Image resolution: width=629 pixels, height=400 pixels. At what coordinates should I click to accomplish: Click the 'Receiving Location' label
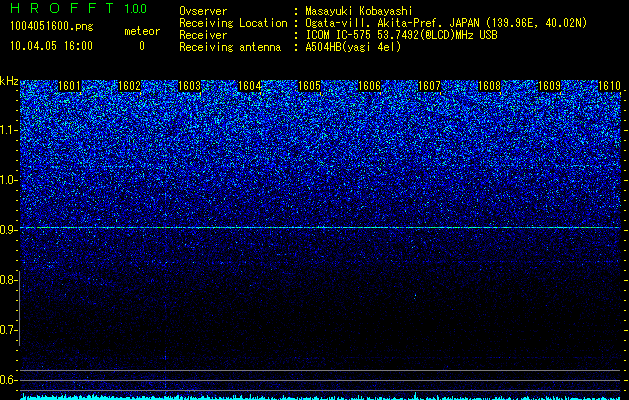click(x=233, y=23)
